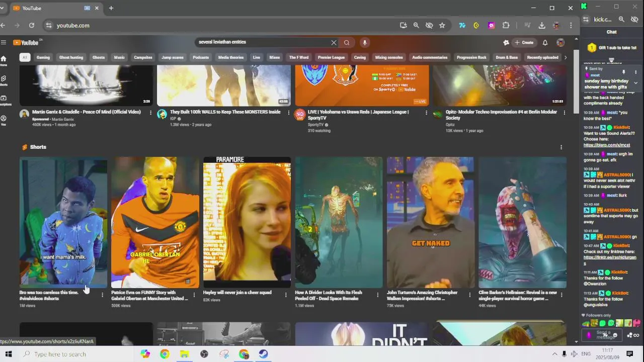Image resolution: width=644 pixels, height=362 pixels.
Task: Clear the YouTube search query with X
Action: (334, 43)
